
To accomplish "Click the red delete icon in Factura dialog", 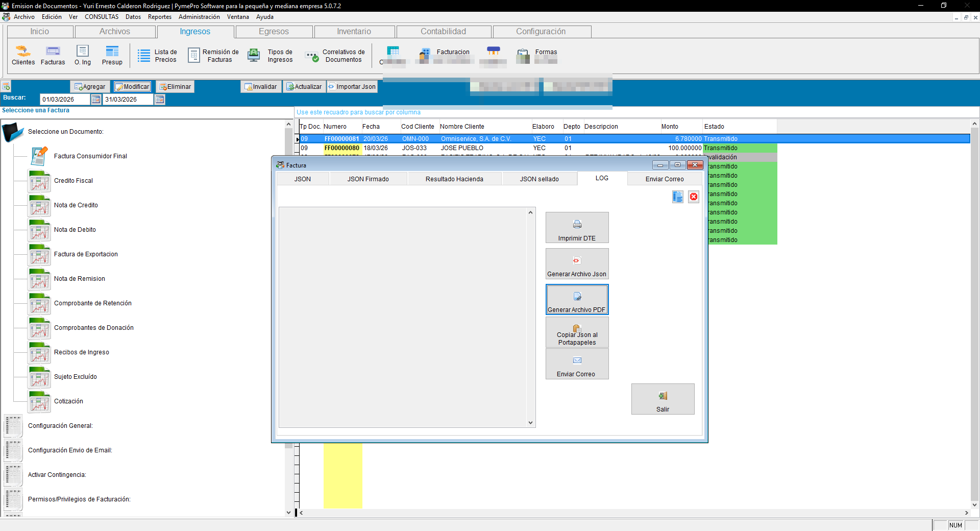I will pyautogui.click(x=694, y=197).
